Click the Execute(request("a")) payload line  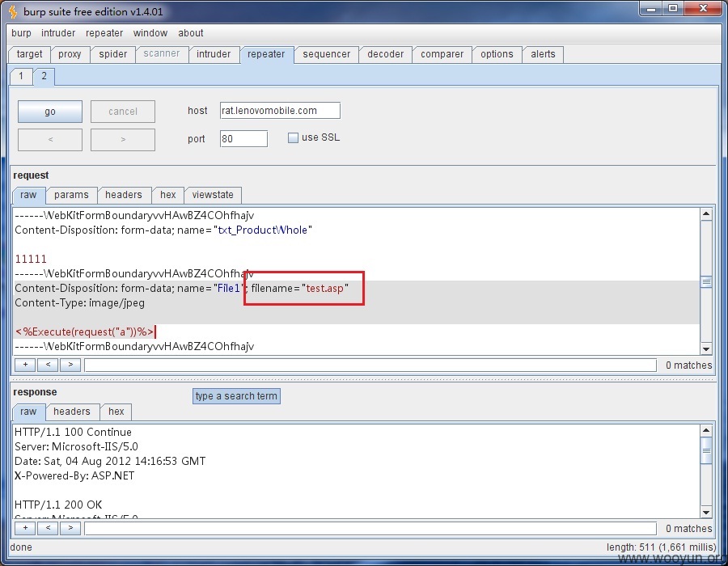point(84,332)
